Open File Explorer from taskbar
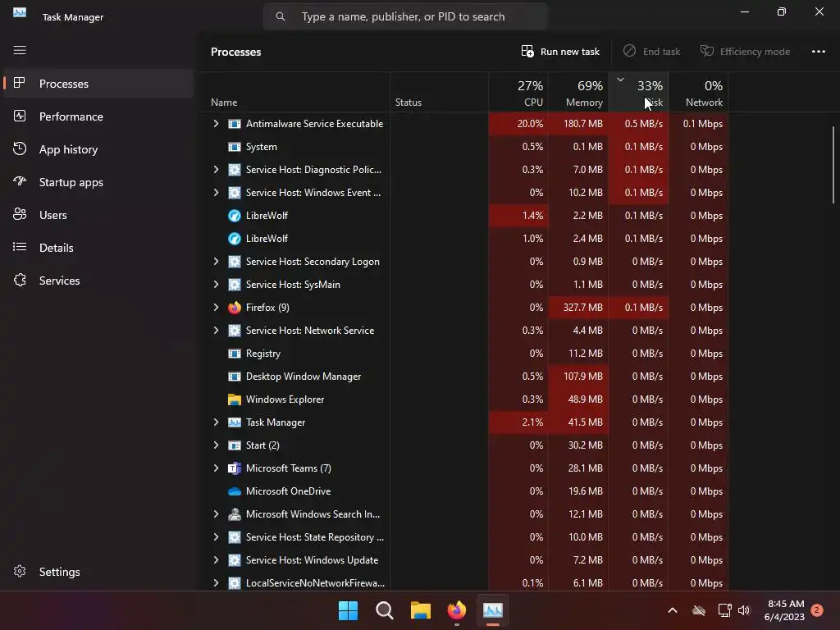The height and width of the screenshot is (630, 840). click(x=421, y=610)
